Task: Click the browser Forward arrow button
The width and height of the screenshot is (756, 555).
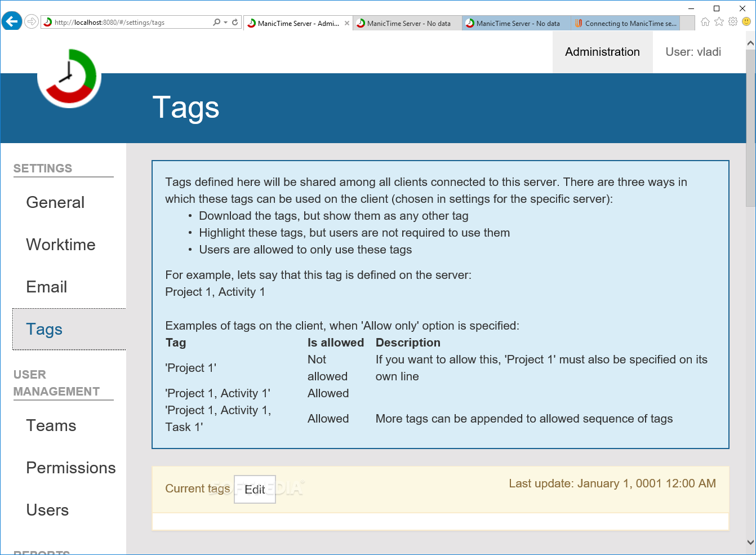Action: [x=32, y=22]
